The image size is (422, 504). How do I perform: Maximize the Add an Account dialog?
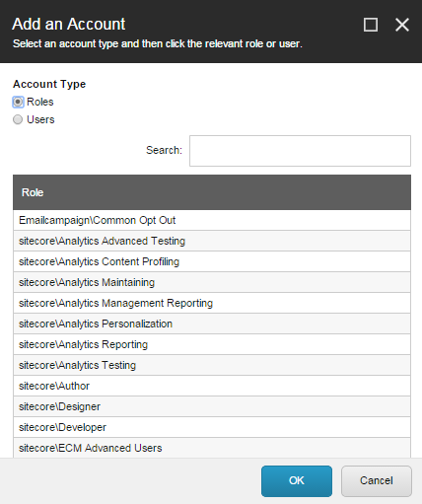click(371, 25)
